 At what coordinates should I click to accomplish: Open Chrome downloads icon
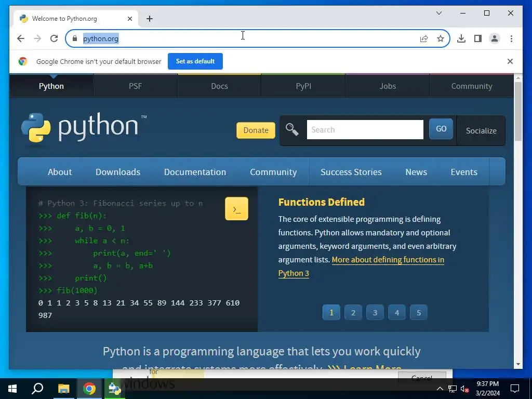pyautogui.click(x=461, y=38)
